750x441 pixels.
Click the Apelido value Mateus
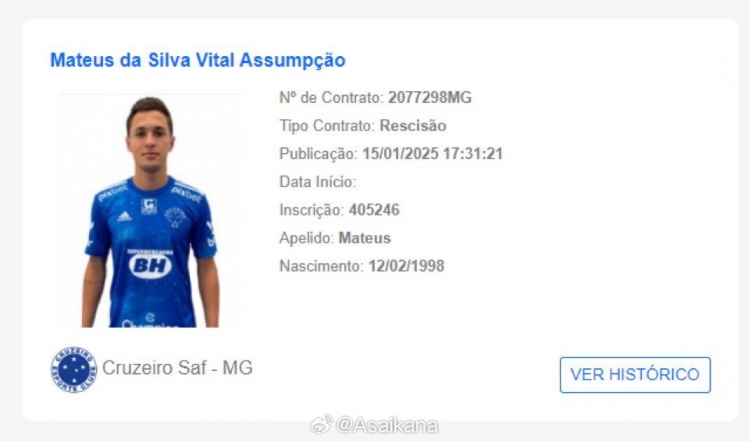(364, 238)
